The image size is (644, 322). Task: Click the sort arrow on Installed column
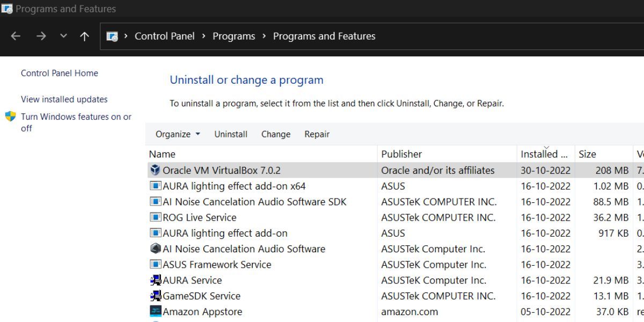coord(547,146)
